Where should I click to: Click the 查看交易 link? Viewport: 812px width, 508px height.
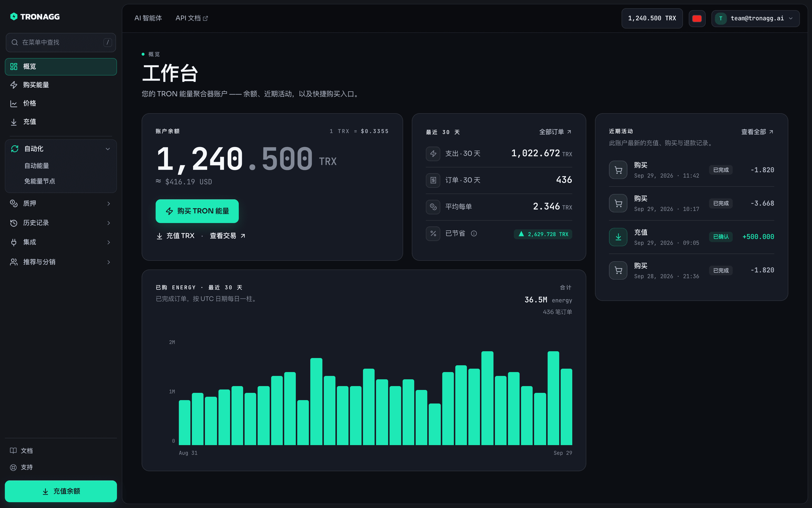pos(227,236)
